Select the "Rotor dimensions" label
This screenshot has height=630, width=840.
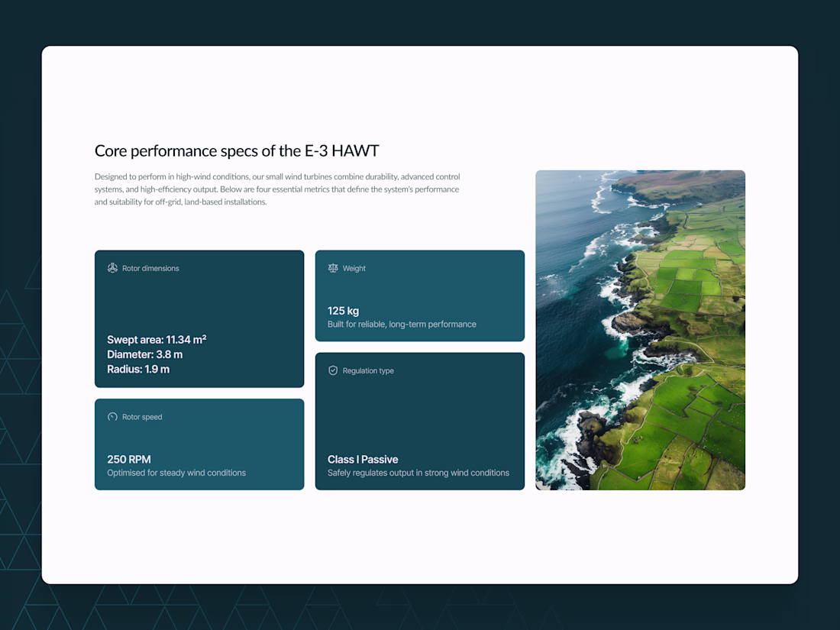pyautogui.click(x=150, y=268)
